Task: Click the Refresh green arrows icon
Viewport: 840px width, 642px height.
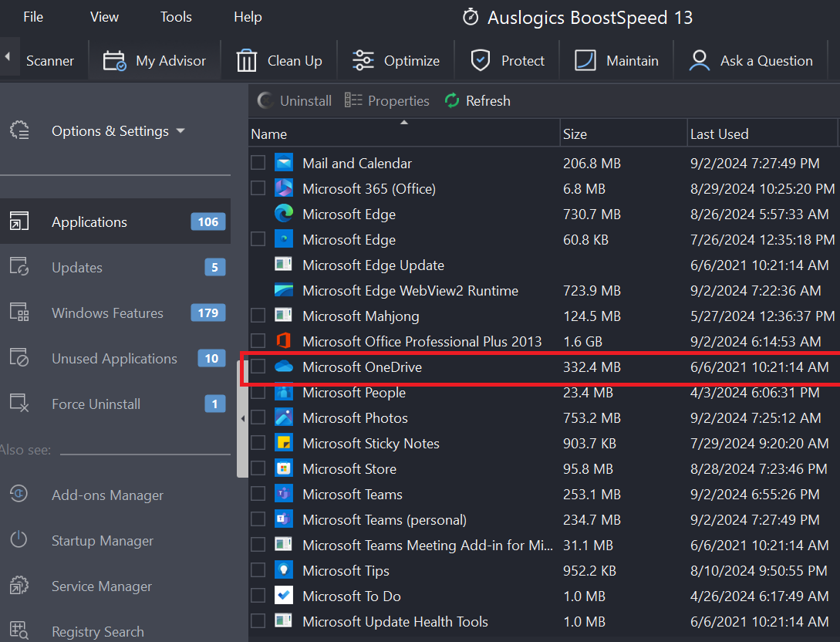Action: click(452, 101)
